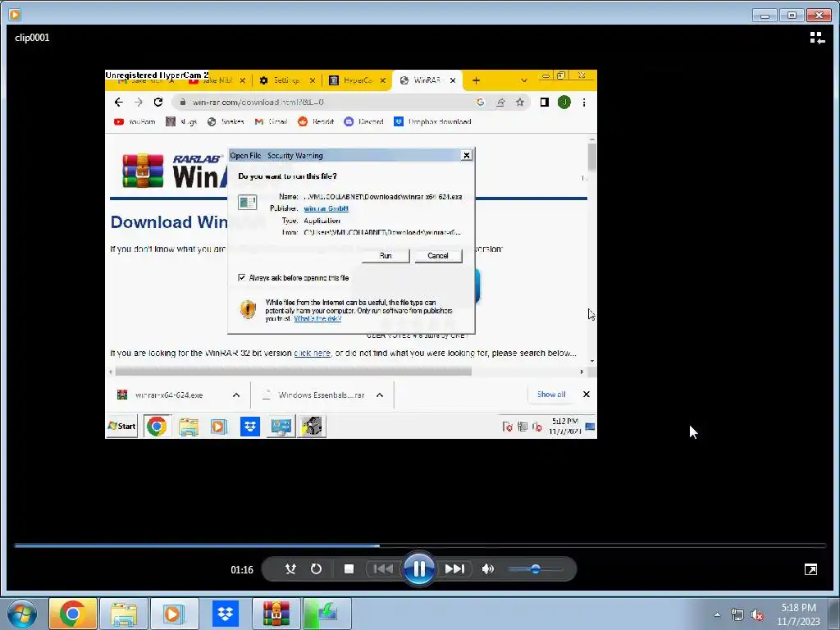The width and height of the screenshot is (840, 630).
Task: Go to the previous track
Action: 383,569
